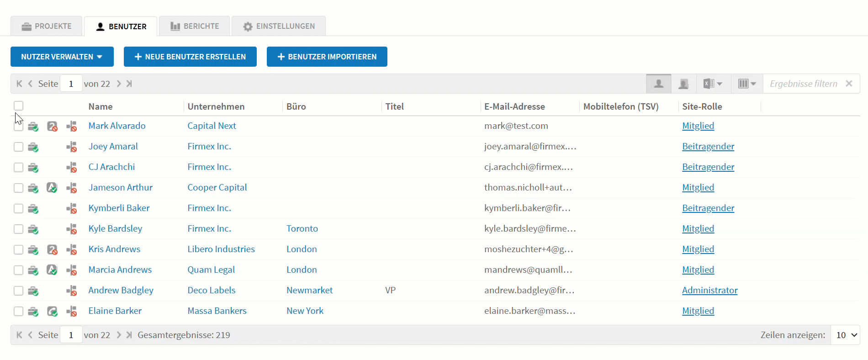Open Administrator role link for Andrew Badgley
The height and width of the screenshot is (360, 868).
710,290
